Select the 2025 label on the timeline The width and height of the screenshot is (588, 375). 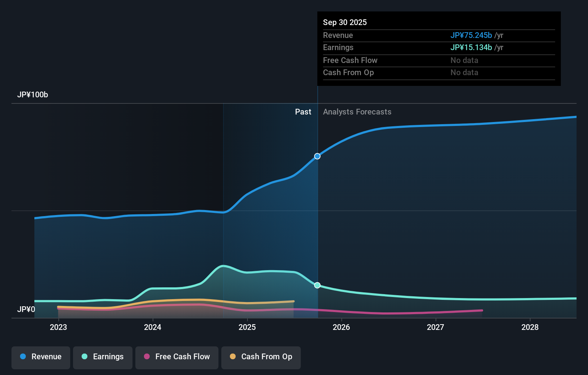pos(247,327)
